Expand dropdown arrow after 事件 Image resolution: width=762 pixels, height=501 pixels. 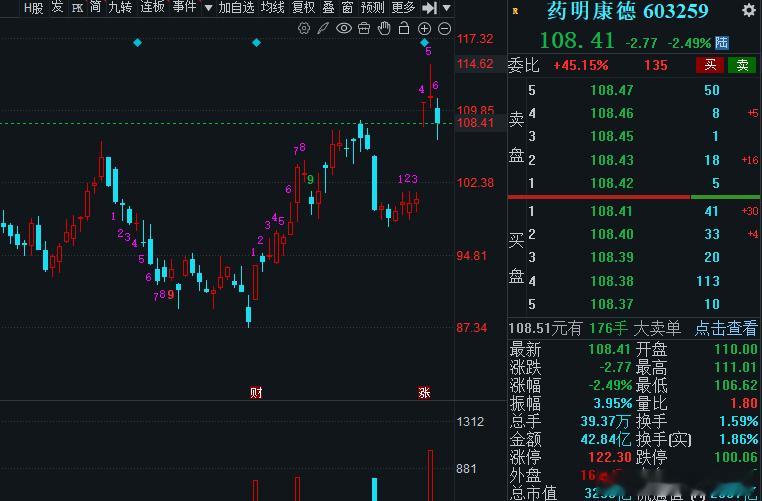pos(208,8)
